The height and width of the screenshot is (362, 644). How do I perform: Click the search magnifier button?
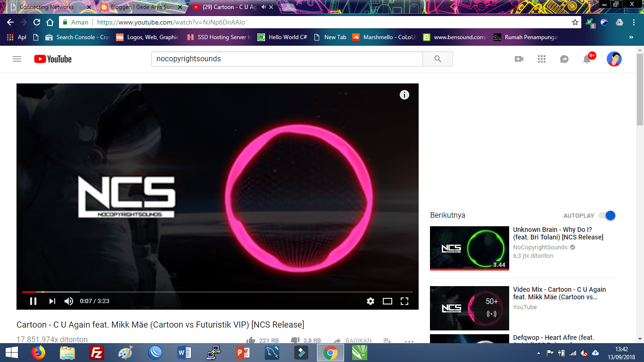pyautogui.click(x=438, y=59)
